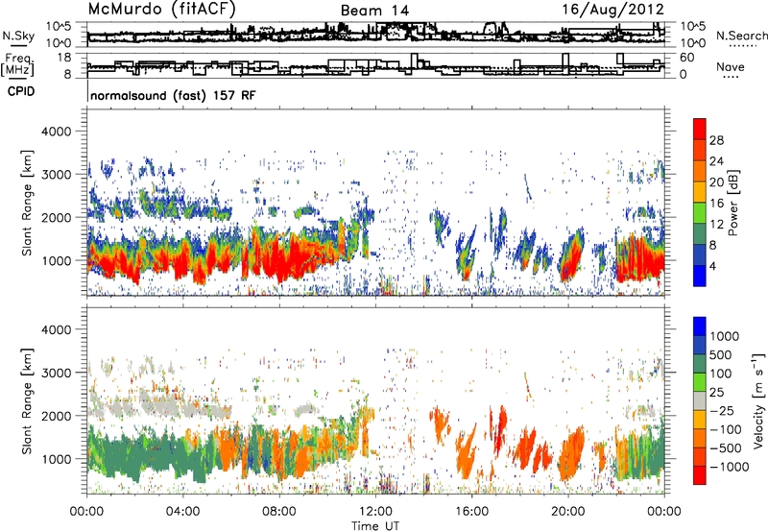The width and height of the screenshot is (768, 532).
Task: Click the 04:00 time axis tick
Action: coord(182,512)
